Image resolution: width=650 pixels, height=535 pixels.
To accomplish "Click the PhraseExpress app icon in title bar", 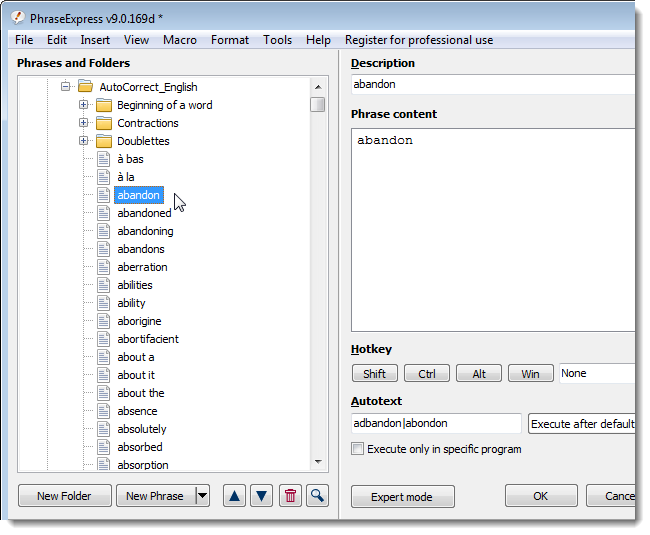I will 18,18.
